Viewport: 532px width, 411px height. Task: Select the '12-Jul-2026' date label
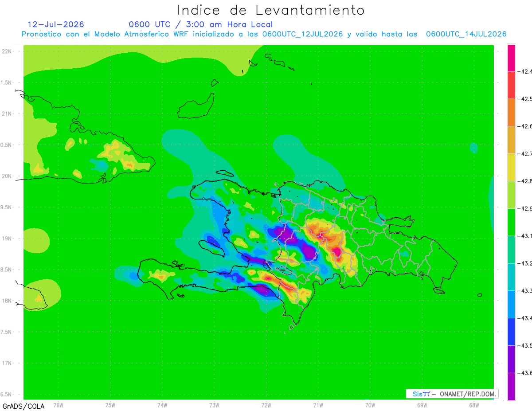tap(55, 24)
